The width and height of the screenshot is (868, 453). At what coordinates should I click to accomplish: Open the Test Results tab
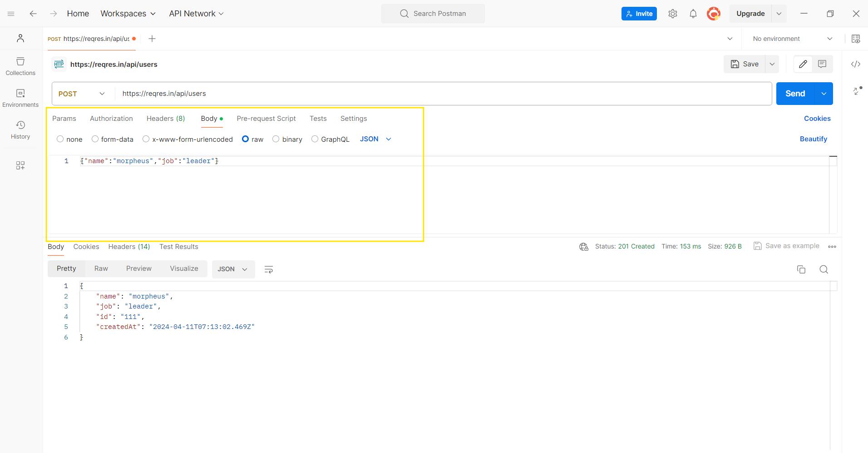click(179, 247)
